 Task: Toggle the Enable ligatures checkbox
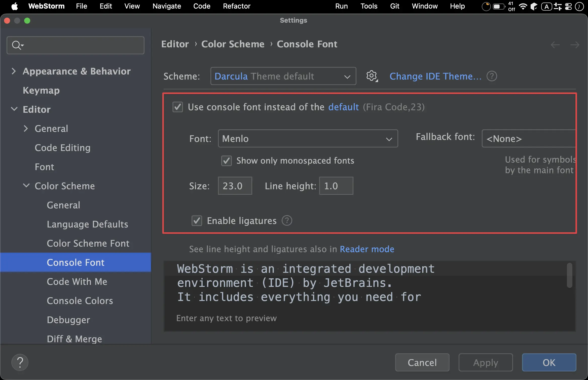pos(197,221)
